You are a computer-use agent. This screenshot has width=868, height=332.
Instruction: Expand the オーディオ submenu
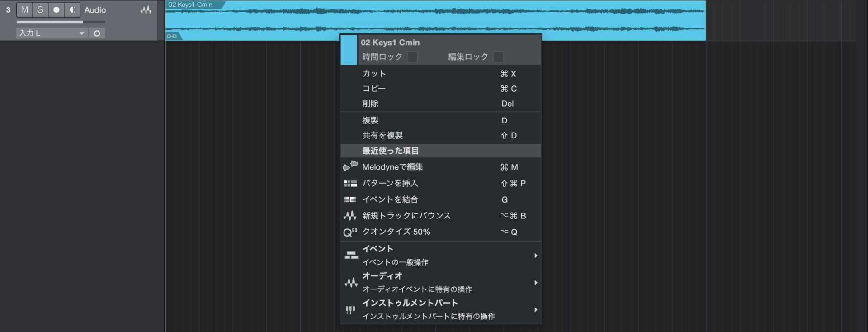(x=440, y=282)
